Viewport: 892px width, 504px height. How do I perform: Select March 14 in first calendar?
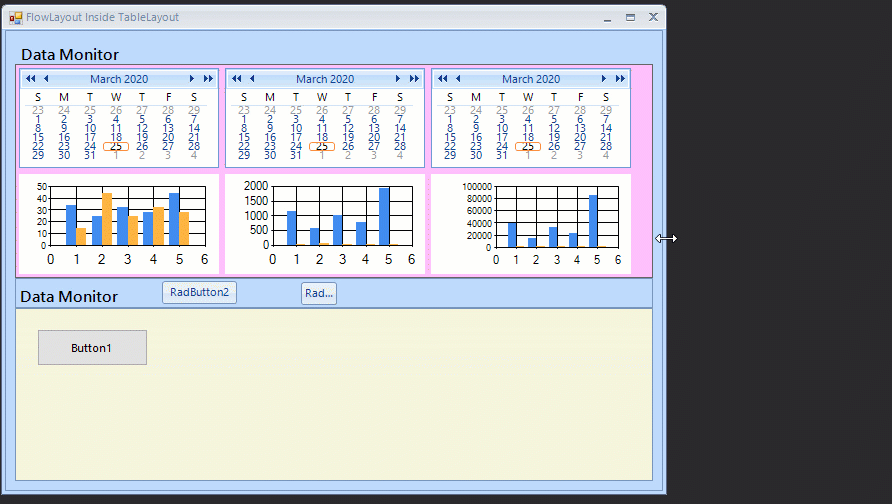pyautogui.click(x=194, y=129)
